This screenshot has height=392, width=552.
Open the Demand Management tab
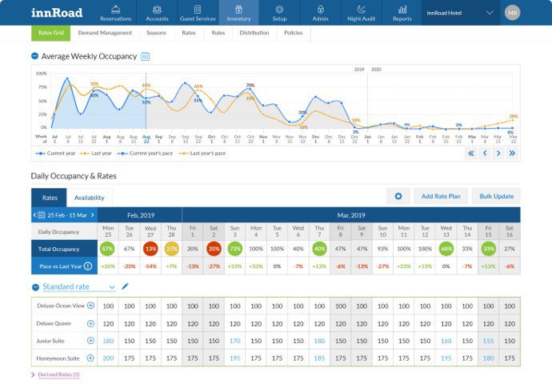(105, 33)
